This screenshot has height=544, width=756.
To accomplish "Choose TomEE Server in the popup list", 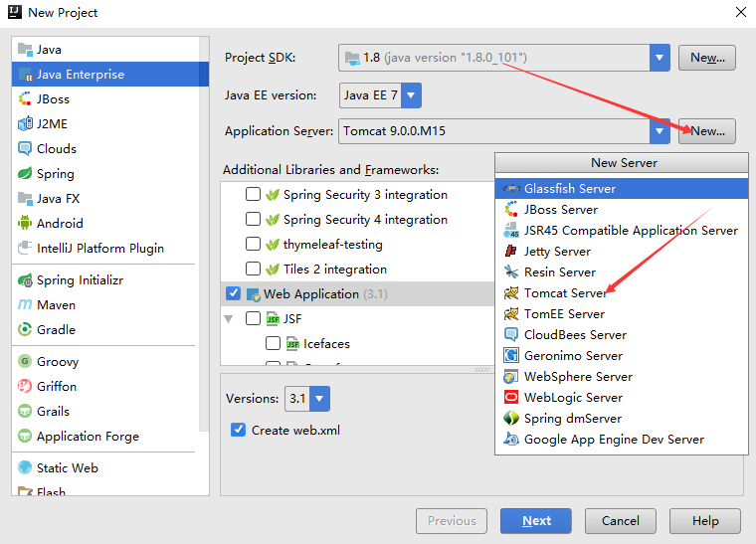I will tap(564, 314).
